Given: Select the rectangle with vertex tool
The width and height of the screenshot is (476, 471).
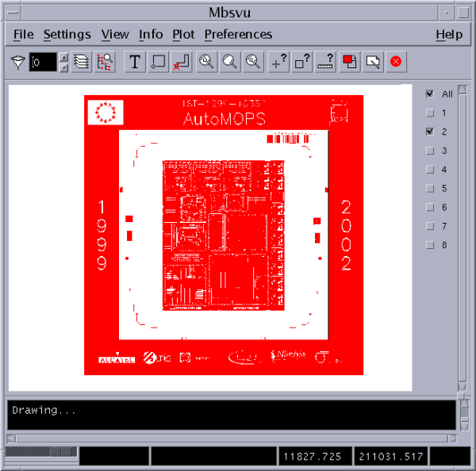Looking at the screenshot, I should pos(158,62).
